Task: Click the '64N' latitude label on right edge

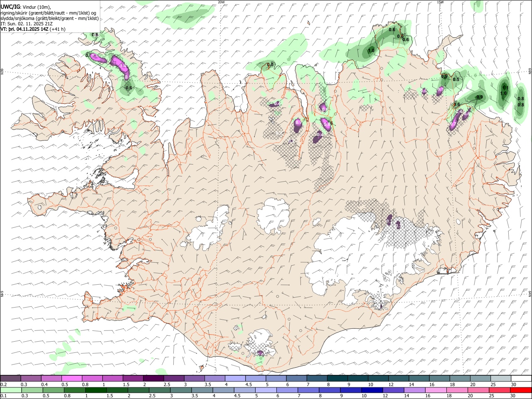Action: click(530, 293)
